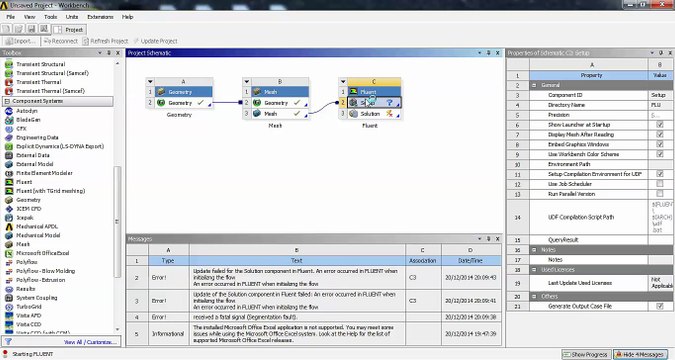Collapse the Notes properties section
Viewport: 675px width, 360px height.
534,250
